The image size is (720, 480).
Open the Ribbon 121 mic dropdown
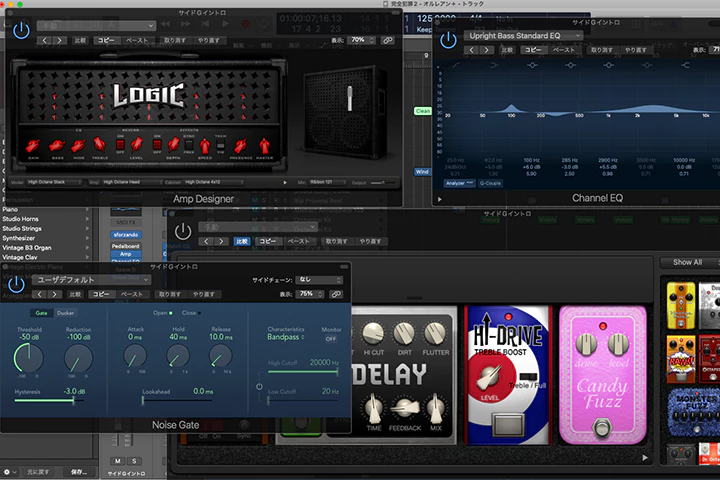tap(327, 182)
